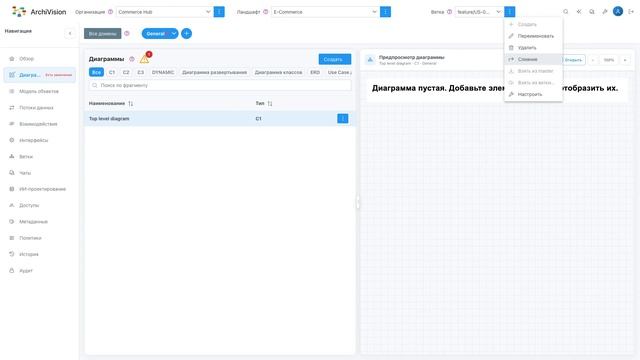Zoom out the diagram preview
Image resolution: width=640 pixels, height=360 pixels.
point(593,60)
